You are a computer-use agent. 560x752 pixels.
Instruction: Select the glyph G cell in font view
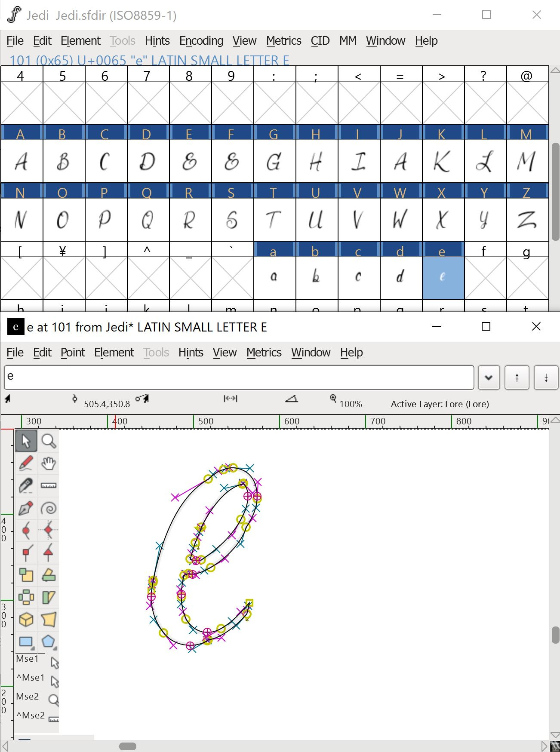pyautogui.click(x=274, y=161)
